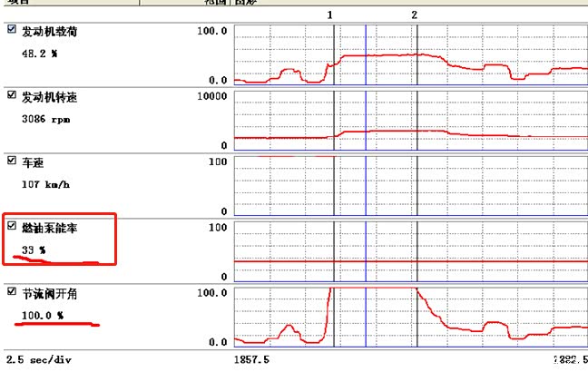Select the 3086 rpm reading
This screenshot has width=588, height=372.
[x=41, y=118]
